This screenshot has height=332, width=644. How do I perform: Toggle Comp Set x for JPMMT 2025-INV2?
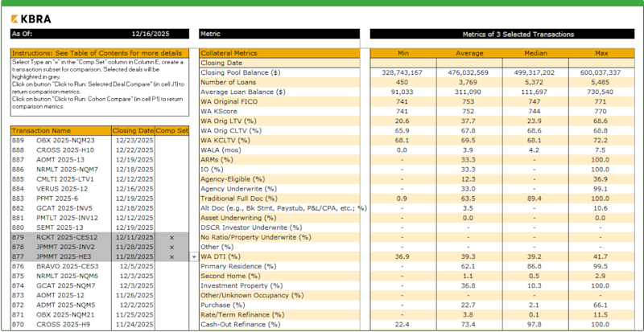(x=171, y=247)
